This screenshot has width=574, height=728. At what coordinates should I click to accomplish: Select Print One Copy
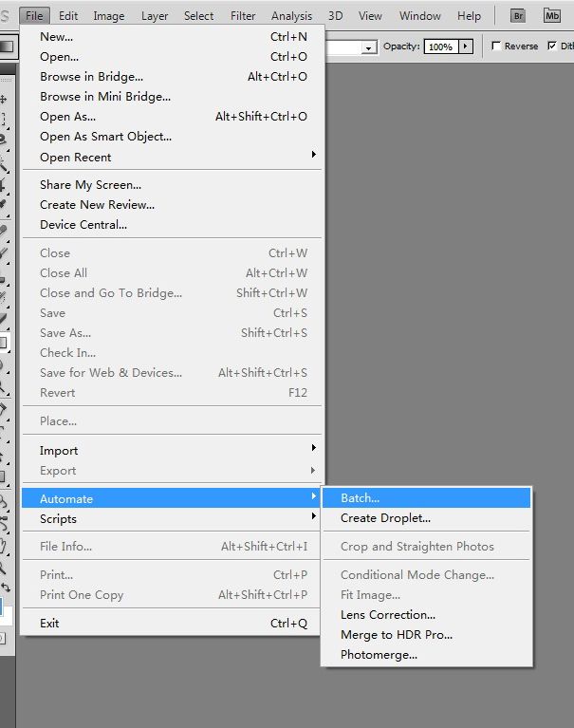(x=172, y=595)
